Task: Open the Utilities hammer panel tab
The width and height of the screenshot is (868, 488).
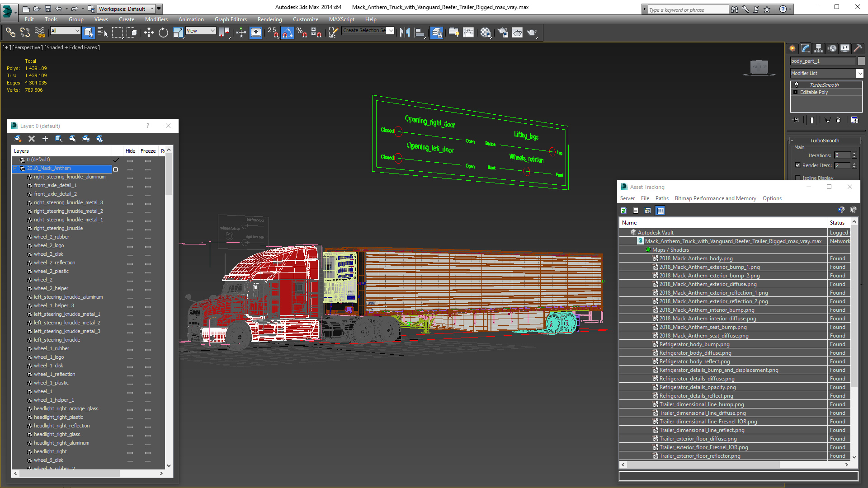Action: pos(858,48)
